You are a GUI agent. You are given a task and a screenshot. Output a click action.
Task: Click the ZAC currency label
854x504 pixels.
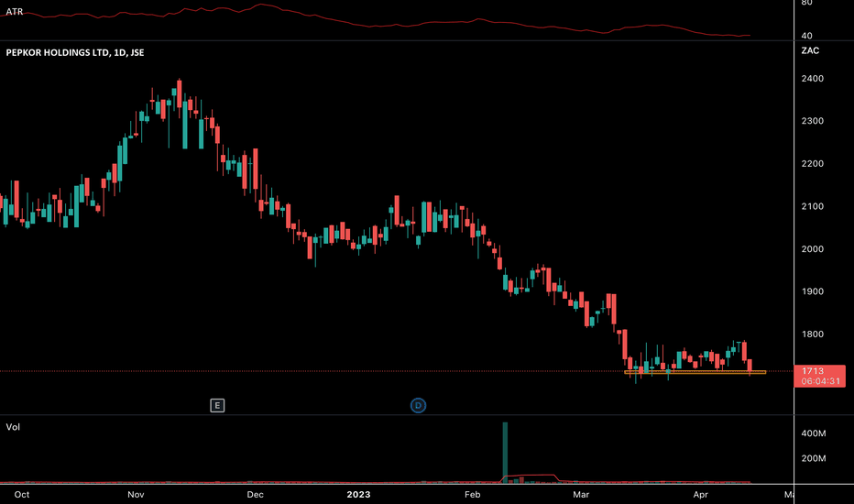click(x=810, y=50)
